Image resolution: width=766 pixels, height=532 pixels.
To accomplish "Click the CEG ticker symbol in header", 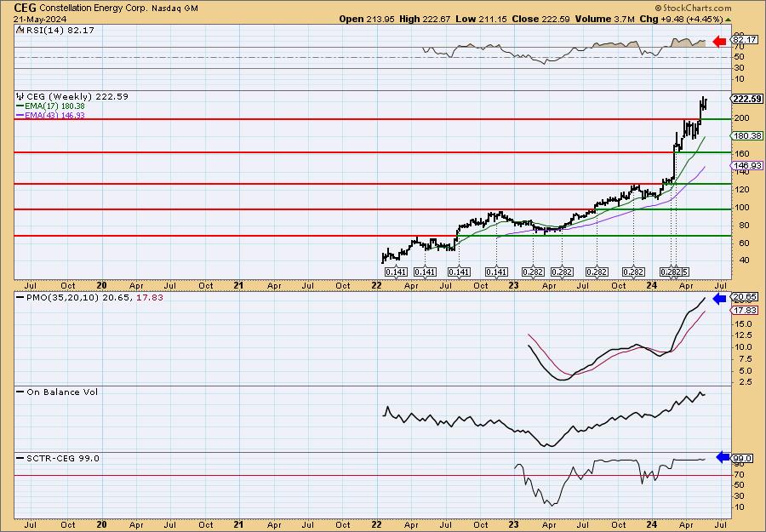I will (x=25, y=8).
